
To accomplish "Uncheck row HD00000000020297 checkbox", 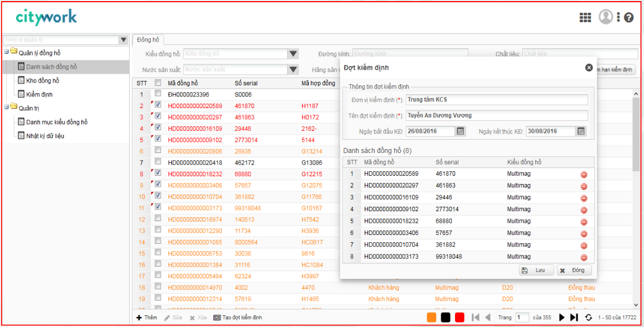I will [158, 116].
